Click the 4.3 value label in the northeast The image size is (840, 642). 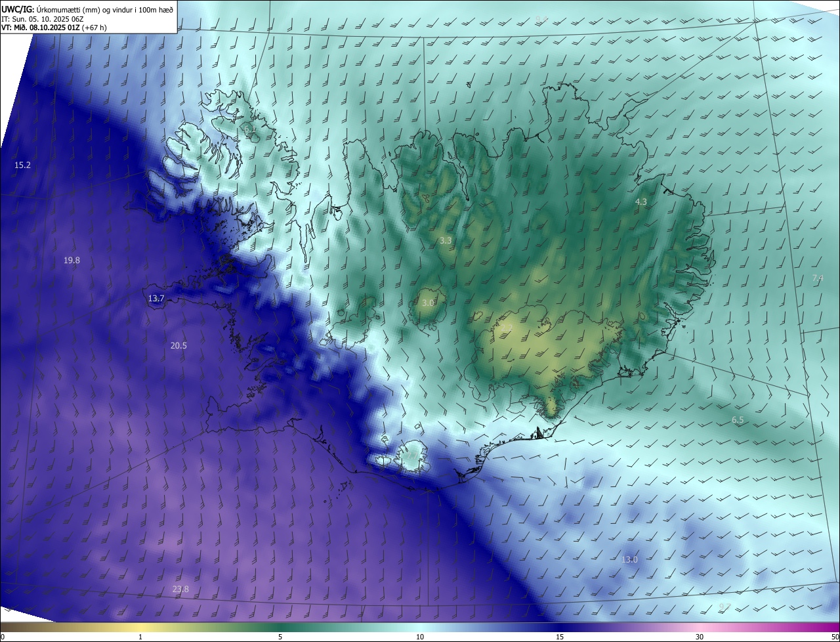[641, 202]
